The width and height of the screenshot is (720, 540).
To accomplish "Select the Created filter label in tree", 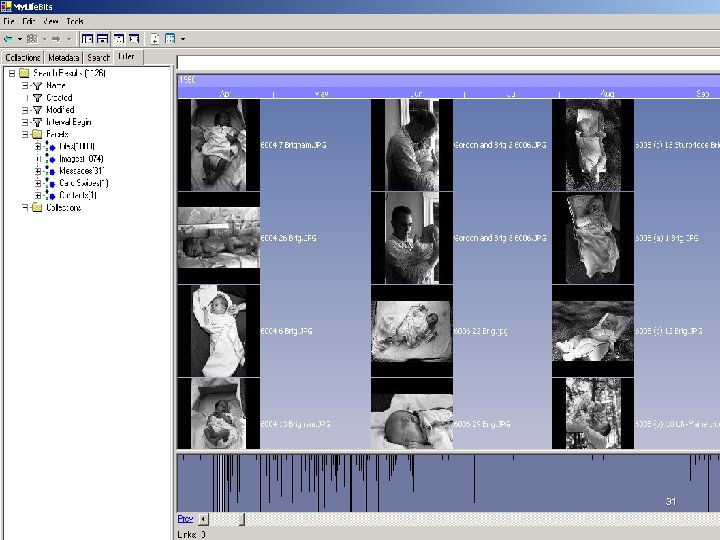I will coord(59,98).
